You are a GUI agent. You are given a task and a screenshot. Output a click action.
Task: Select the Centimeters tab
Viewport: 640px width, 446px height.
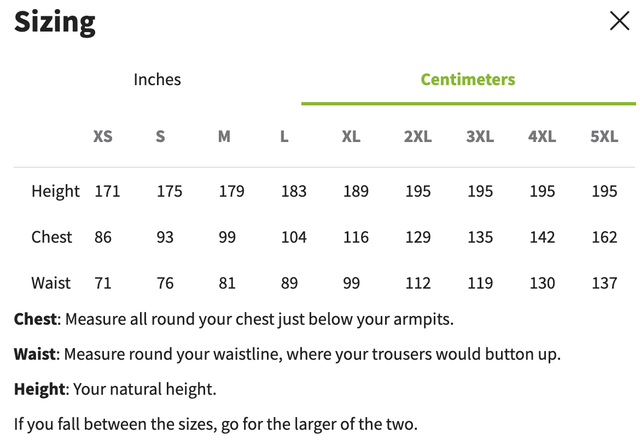tap(468, 79)
